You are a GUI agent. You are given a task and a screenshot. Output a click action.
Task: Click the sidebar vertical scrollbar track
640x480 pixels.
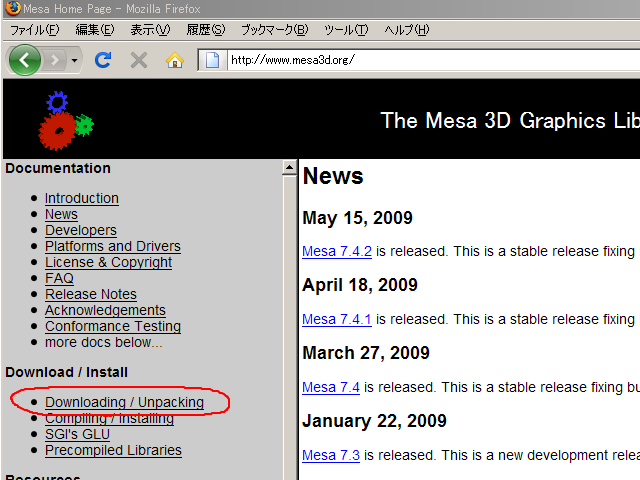pyautogui.click(x=289, y=328)
